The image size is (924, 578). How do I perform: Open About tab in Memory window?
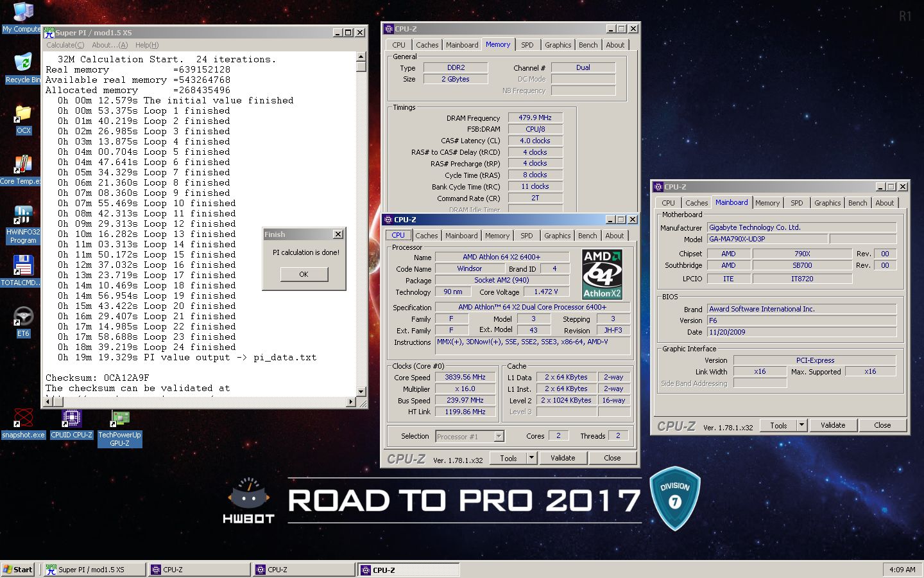pos(615,45)
